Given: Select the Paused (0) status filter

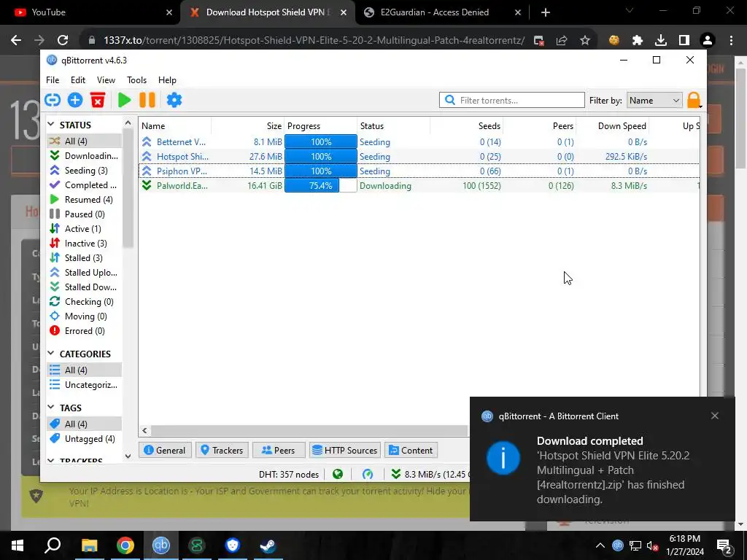Looking at the screenshot, I should 85,214.
